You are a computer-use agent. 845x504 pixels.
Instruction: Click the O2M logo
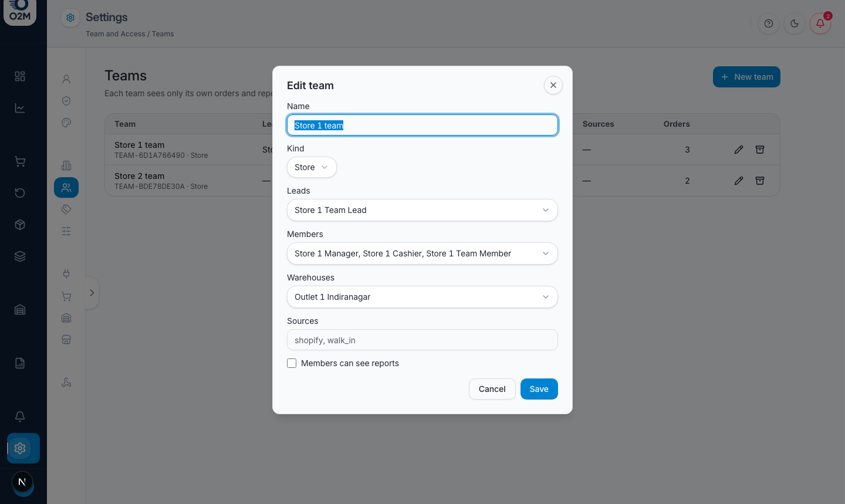tap(20, 12)
